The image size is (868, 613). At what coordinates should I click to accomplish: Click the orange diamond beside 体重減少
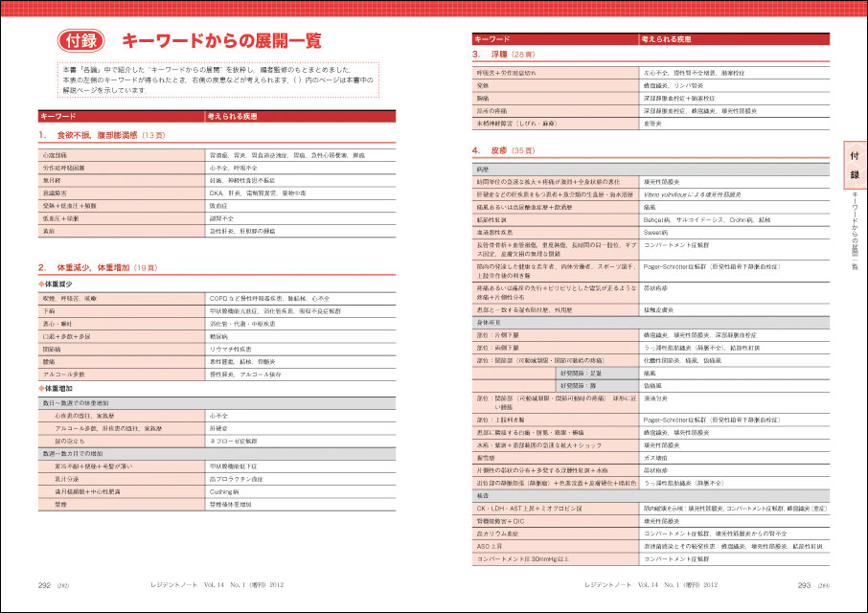point(42,284)
